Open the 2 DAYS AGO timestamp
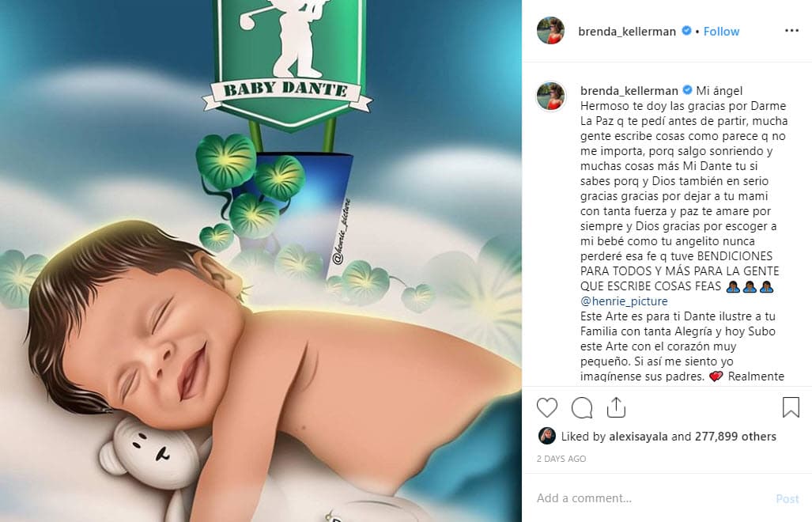Image resolution: width=812 pixels, height=522 pixels. (561, 459)
